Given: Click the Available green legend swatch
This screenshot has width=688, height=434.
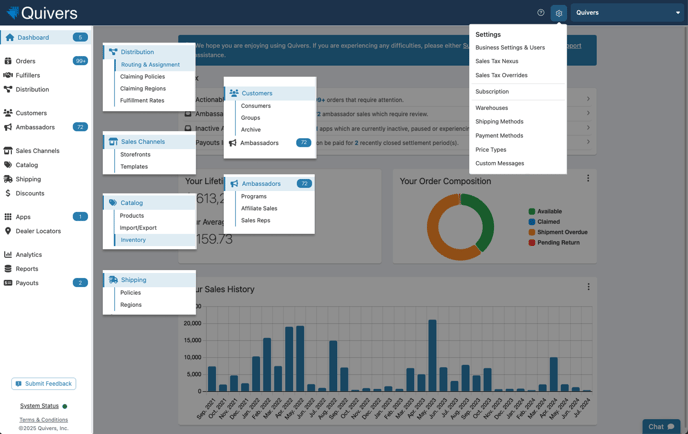Looking at the screenshot, I should coord(532,211).
